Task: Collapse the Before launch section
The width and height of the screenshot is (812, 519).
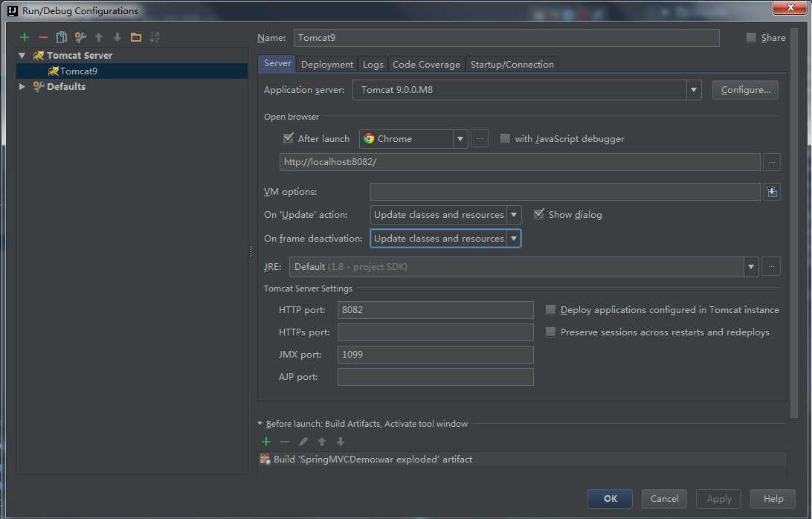Action: (x=260, y=424)
